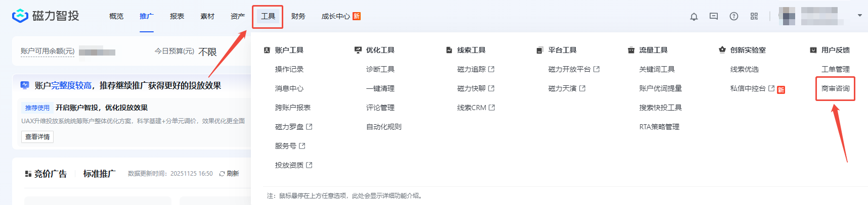Screen dimensions: 868x205
Task: Open the notification bell icon
Action: (694, 17)
